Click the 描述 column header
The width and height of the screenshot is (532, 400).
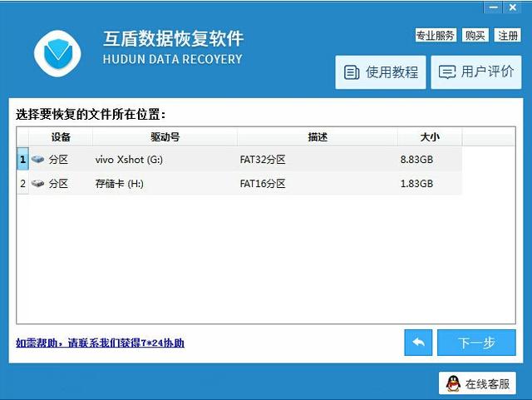tap(317, 136)
